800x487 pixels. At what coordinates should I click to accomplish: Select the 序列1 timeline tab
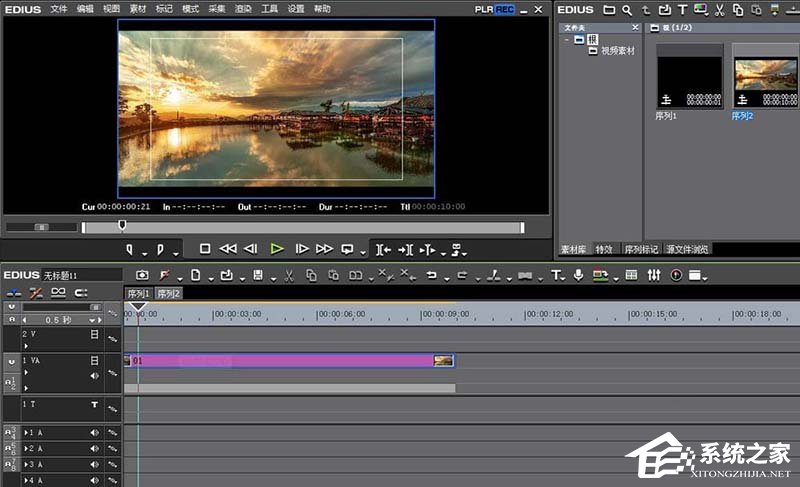pyautogui.click(x=138, y=294)
